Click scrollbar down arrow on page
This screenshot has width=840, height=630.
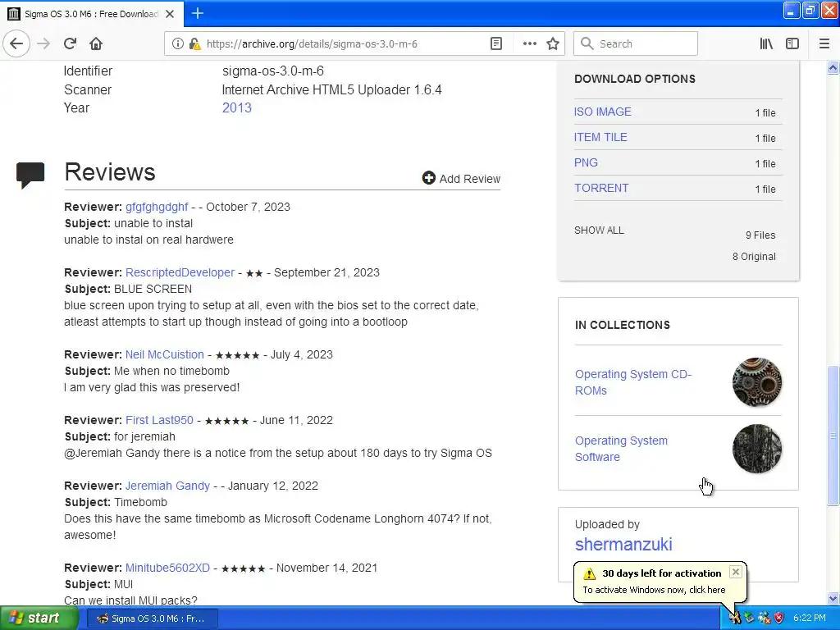point(833,598)
